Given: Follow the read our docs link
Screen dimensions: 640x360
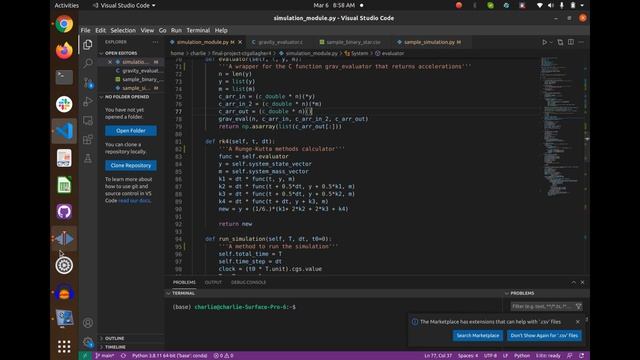Looking at the screenshot, I should (x=134, y=201).
